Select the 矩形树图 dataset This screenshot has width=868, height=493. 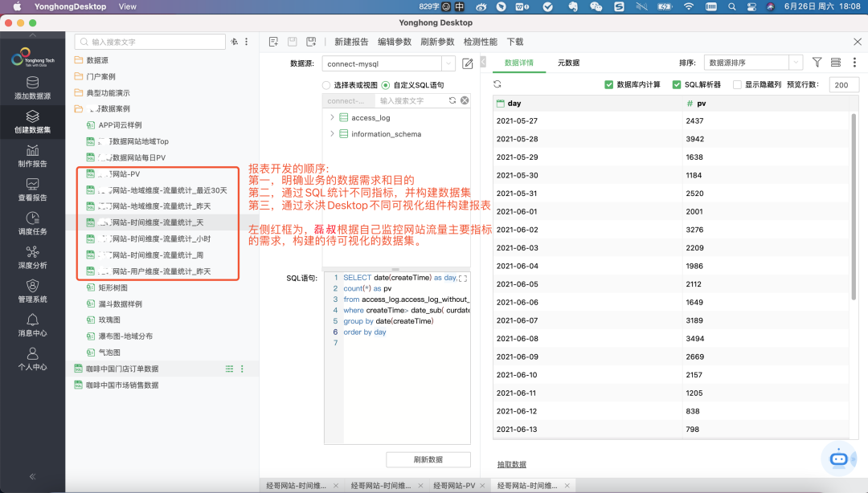108,287
